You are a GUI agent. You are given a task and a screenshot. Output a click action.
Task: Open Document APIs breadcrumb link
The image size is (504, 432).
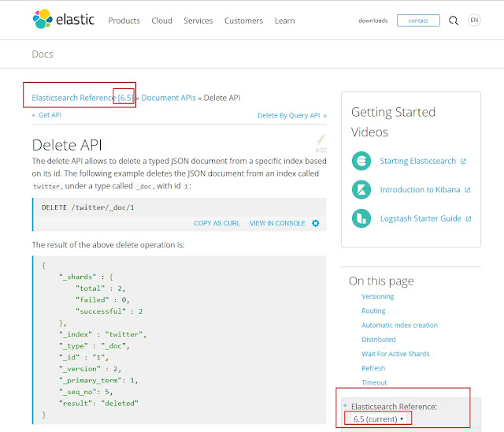pyautogui.click(x=169, y=98)
